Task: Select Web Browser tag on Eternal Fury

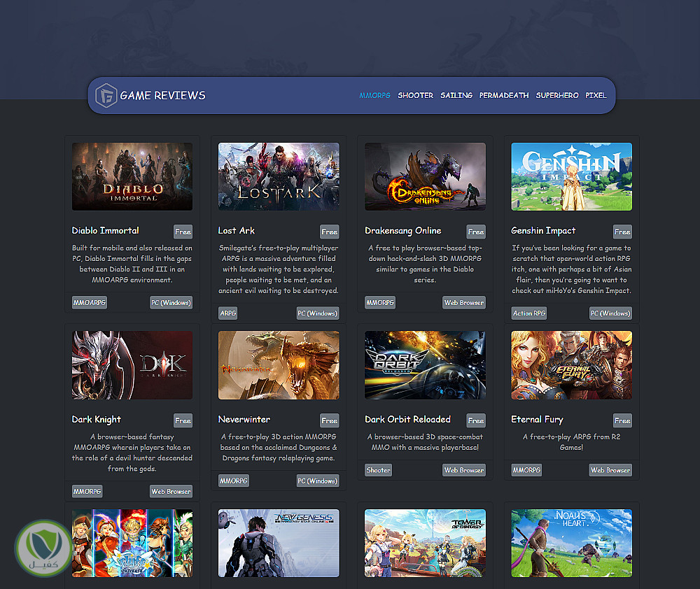Action: [x=610, y=470]
